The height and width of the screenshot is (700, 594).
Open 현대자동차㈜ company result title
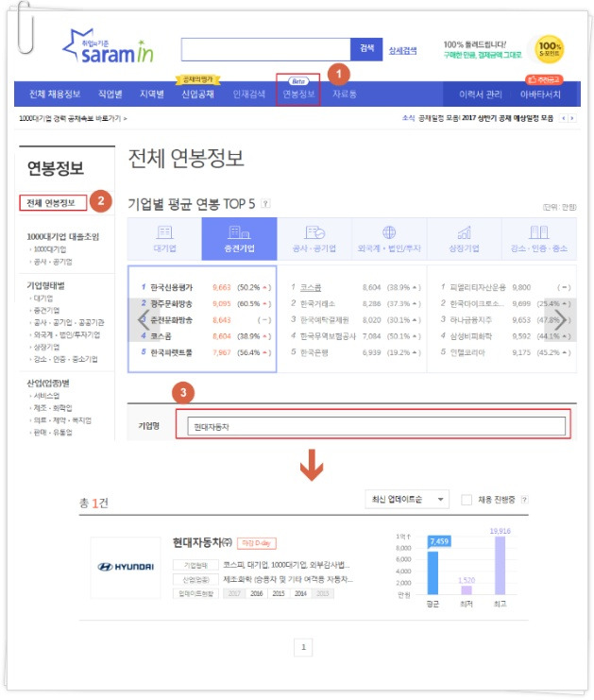[202, 542]
